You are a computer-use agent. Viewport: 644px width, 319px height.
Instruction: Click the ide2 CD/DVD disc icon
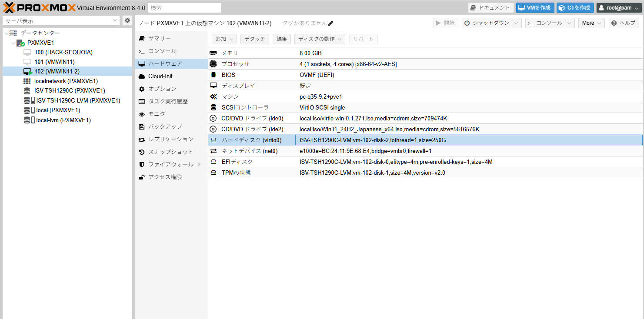[x=213, y=129]
